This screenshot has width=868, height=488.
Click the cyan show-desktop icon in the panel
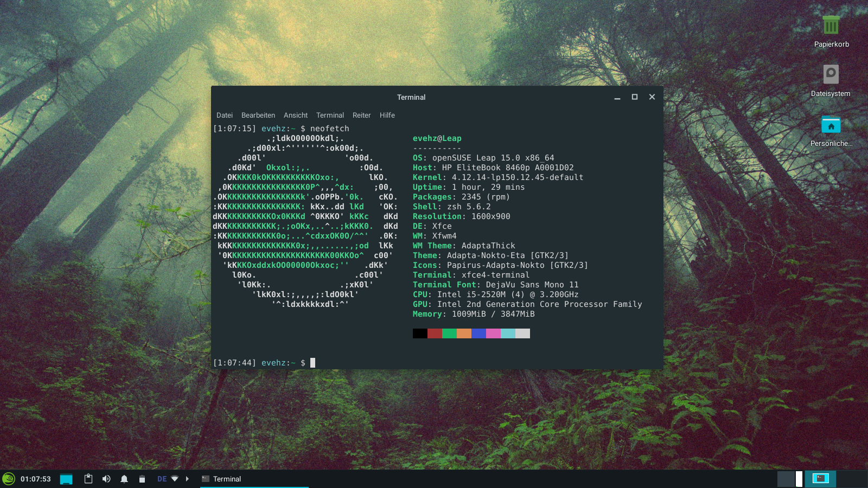pyautogui.click(x=66, y=479)
